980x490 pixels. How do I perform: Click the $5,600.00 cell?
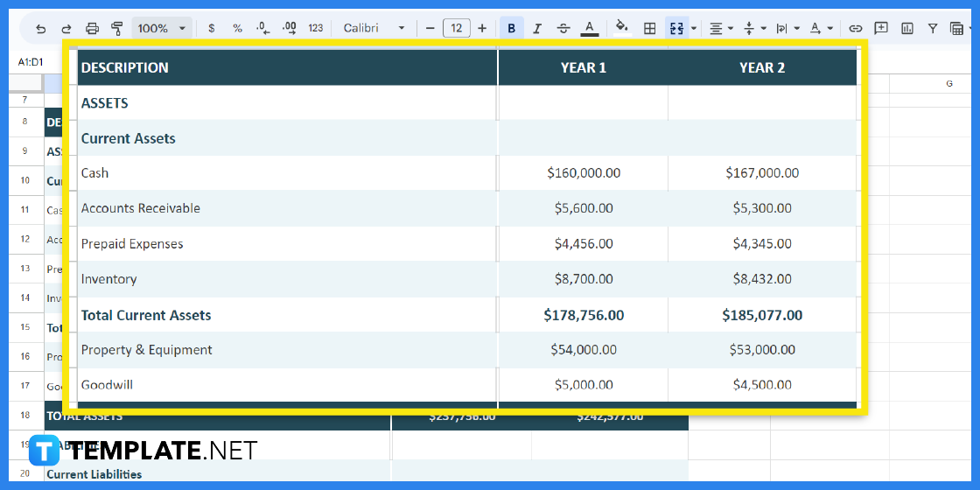[583, 208]
